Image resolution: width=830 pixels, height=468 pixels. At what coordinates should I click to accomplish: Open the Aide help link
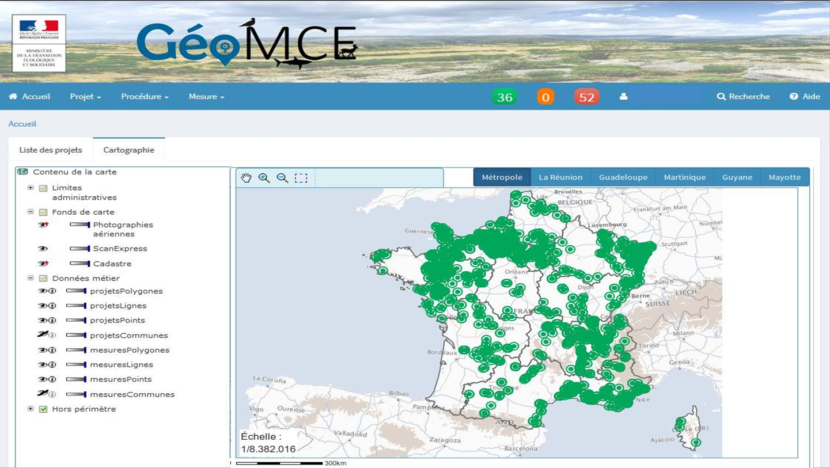(x=805, y=96)
